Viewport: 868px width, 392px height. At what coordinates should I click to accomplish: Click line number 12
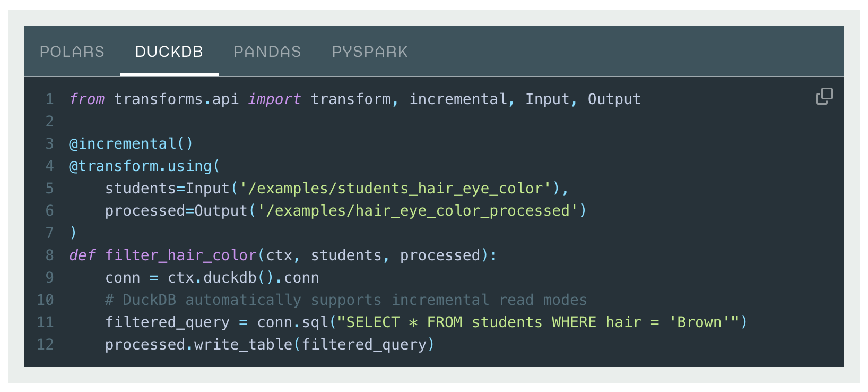tap(45, 344)
